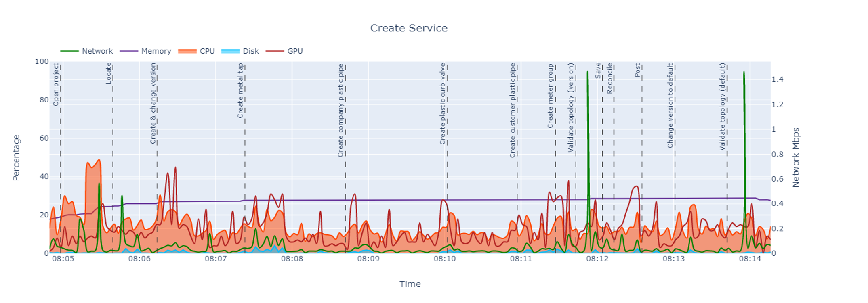Click the 1.2 Mbps axis label
Viewport: 868px width, 303px height.
(778, 104)
